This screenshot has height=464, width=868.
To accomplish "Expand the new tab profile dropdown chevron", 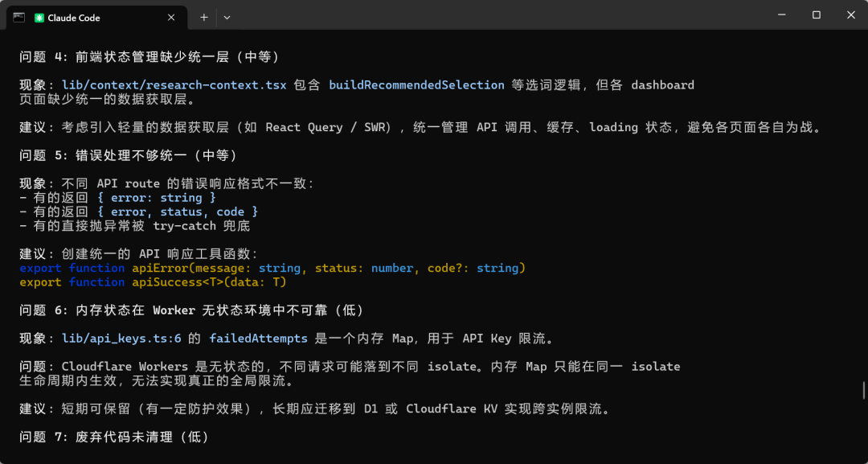I will click(227, 18).
